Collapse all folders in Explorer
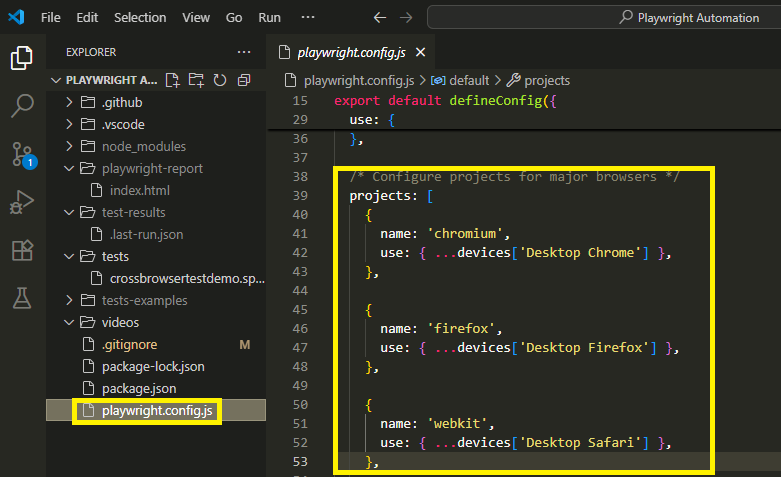This screenshot has width=781, height=477. pos(244,80)
